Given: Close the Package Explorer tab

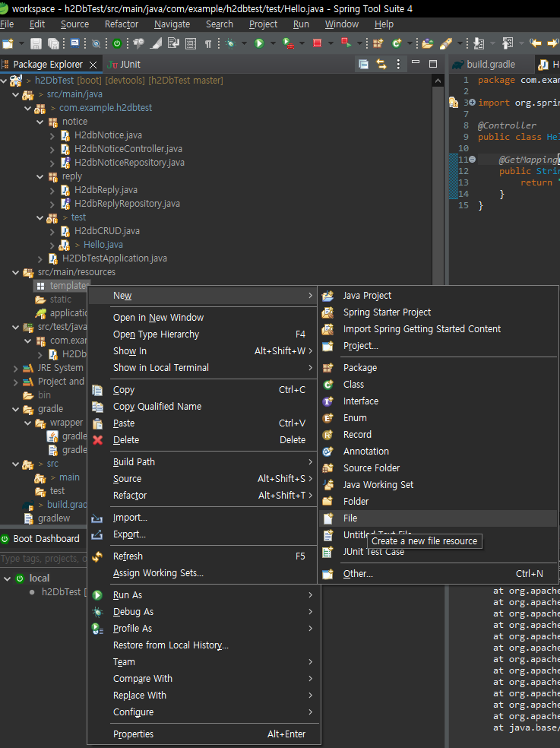Looking at the screenshot, I should click(93, 65).
